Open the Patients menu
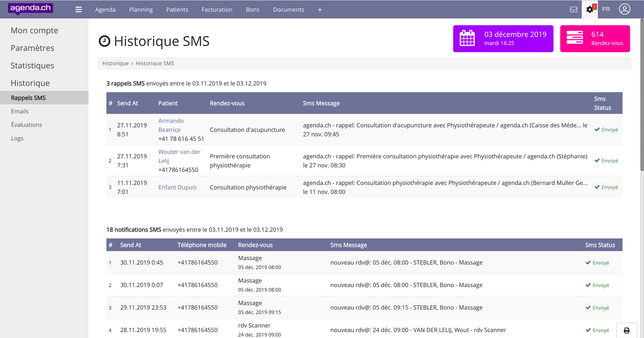Screen dimensions: 644x338 coord(177,10)
